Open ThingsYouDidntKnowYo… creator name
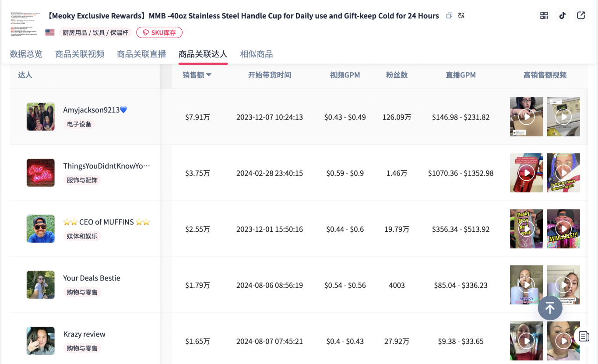Screen dimensions: 598x364 pyautogui.click(x=107, y=166)
